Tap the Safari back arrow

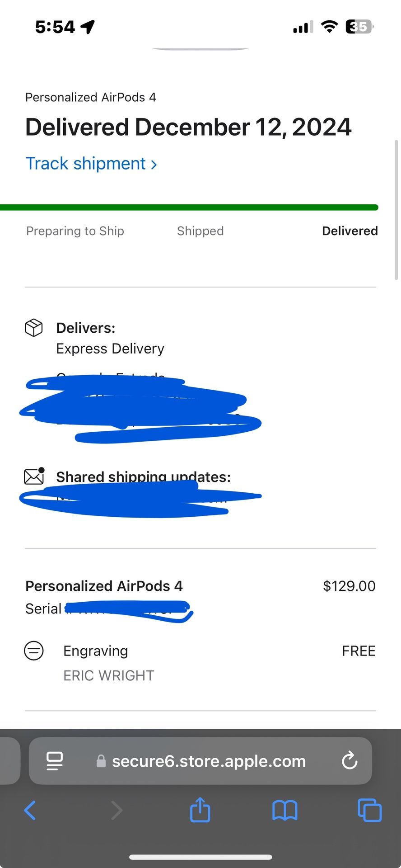click(x=30, y=810)
